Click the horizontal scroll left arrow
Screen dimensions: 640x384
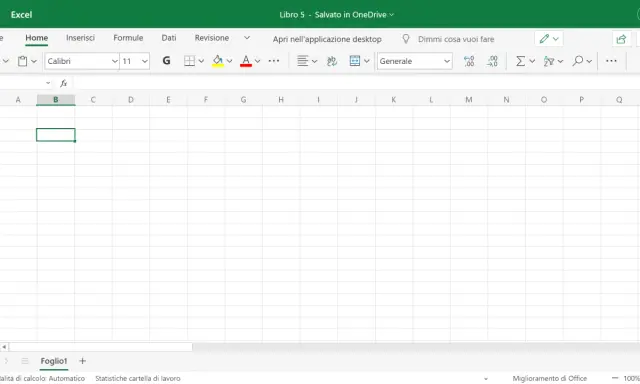point(4,347)
